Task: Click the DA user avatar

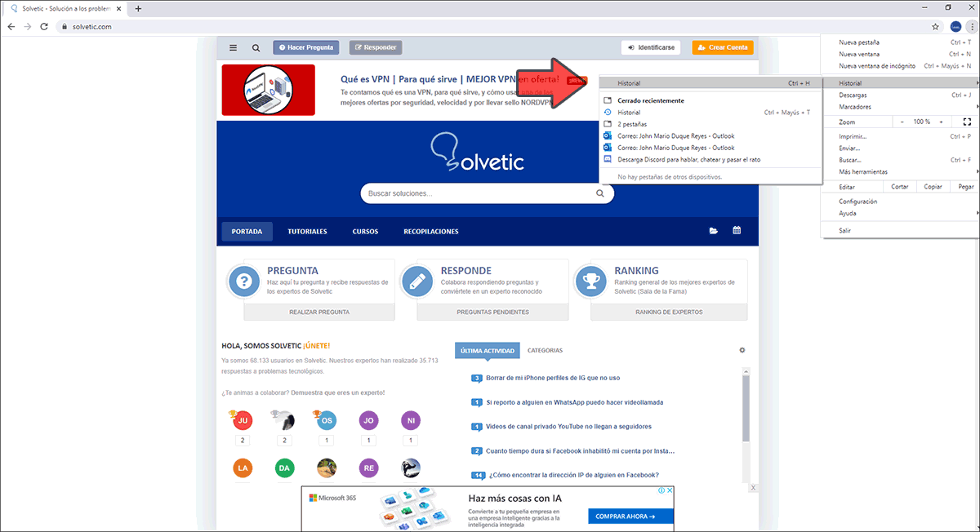Action: coord(284,468)
